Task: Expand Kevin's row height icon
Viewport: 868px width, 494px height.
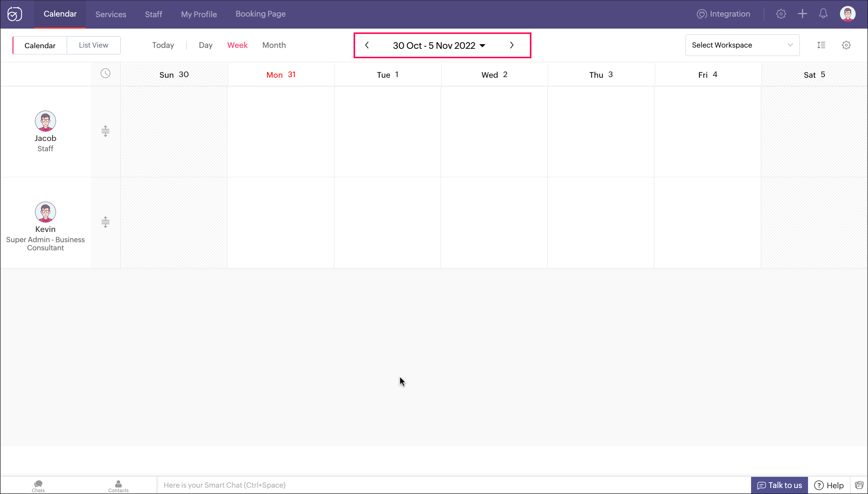Action: point(105,222)
